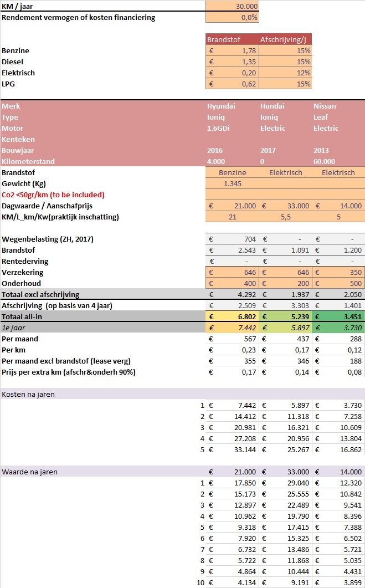
Task: Select LPG fuel price 0,62
Action: coord(232,84)
